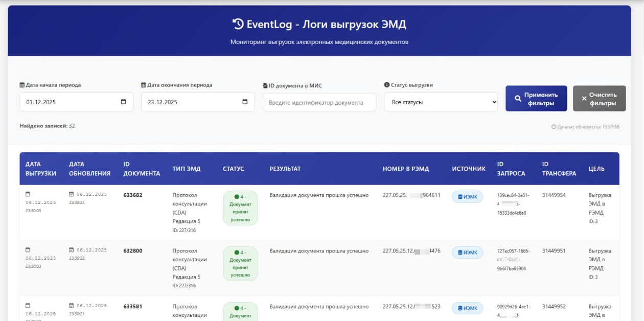Click the Дата выгрузки column header

(41, 169)
